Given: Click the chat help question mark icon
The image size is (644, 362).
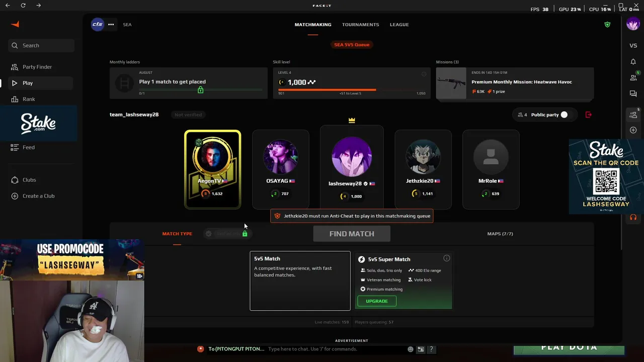Looking at the screenshot, I should [x=431, y=349].
